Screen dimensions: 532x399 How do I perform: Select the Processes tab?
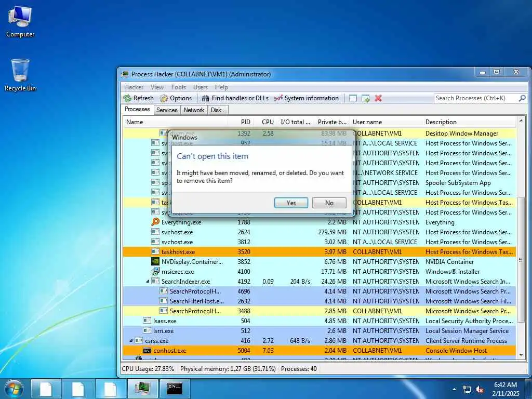(x=137, y=109)
